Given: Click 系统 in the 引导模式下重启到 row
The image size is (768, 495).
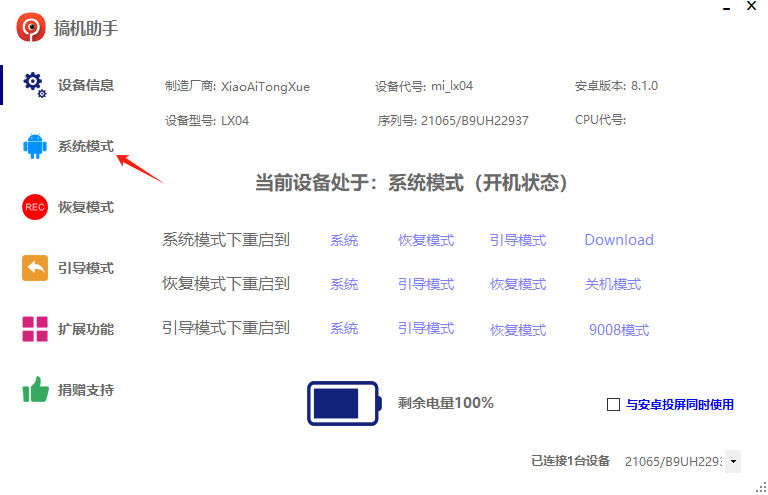Looking at the screenshot, I should click(344, 328).
